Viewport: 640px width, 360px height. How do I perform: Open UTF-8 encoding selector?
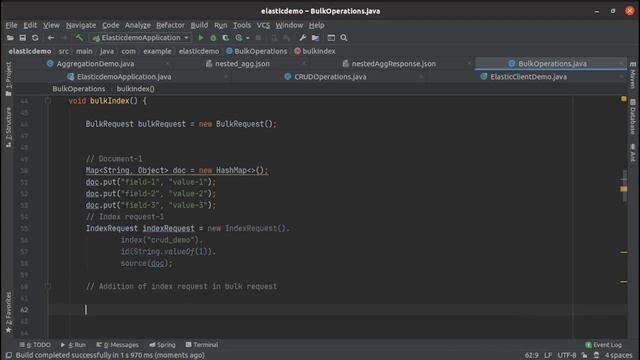[567, 355]
